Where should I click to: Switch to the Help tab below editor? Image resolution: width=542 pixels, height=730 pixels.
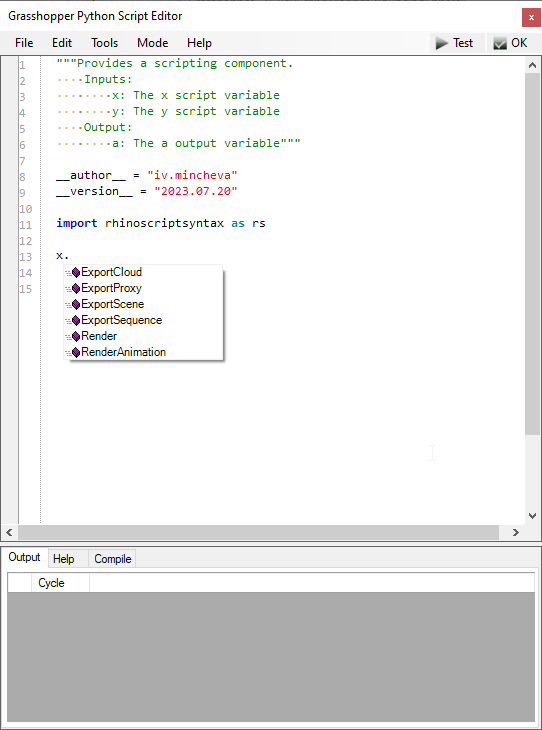click(x=63, y=559)
